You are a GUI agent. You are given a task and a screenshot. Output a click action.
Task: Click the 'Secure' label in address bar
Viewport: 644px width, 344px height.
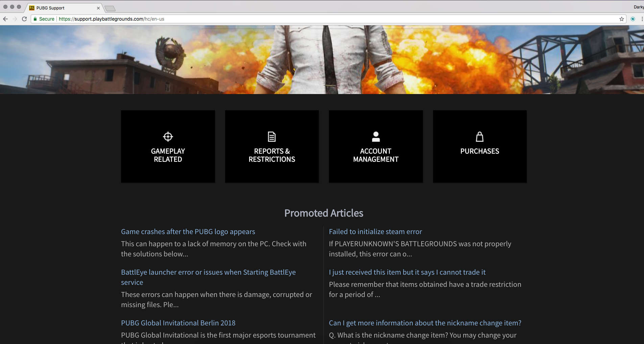[x=47, y=19]
